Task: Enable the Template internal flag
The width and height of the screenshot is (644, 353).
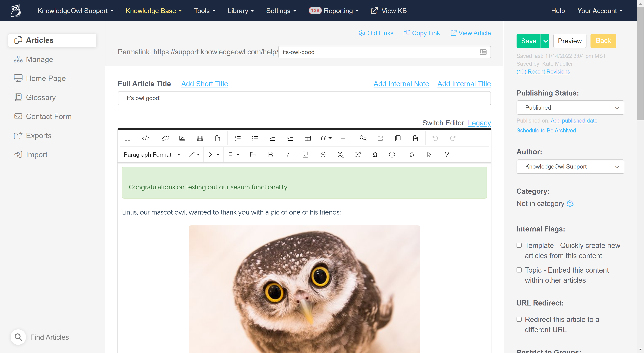Action: click(x=519, y=245)
